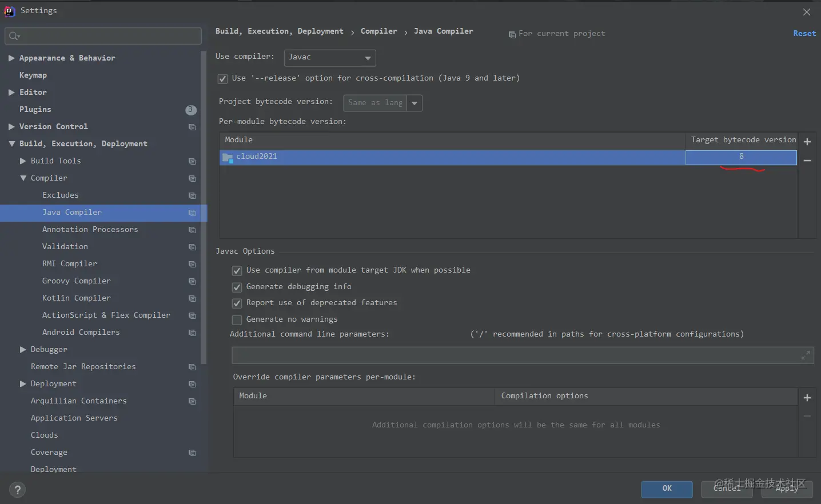Image resolution: width=821 pixels, height=504 pixels.
Task: Select Annotation Processors in the tree
Action: pyautogui.click(x=90, y=230)
